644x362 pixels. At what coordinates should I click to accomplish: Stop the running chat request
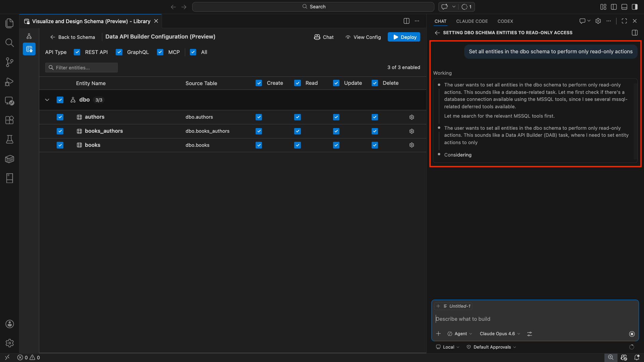[632, 334]
